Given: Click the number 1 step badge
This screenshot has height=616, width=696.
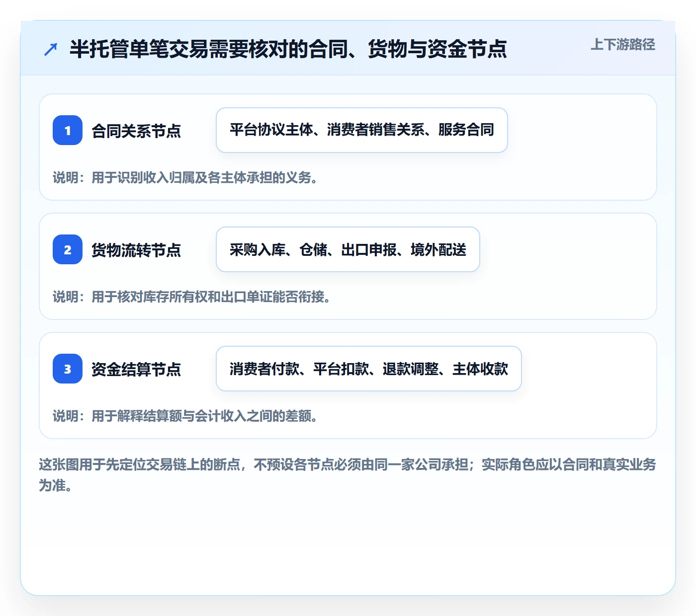Looking at the screenshot, I should (x=68, y=130).
